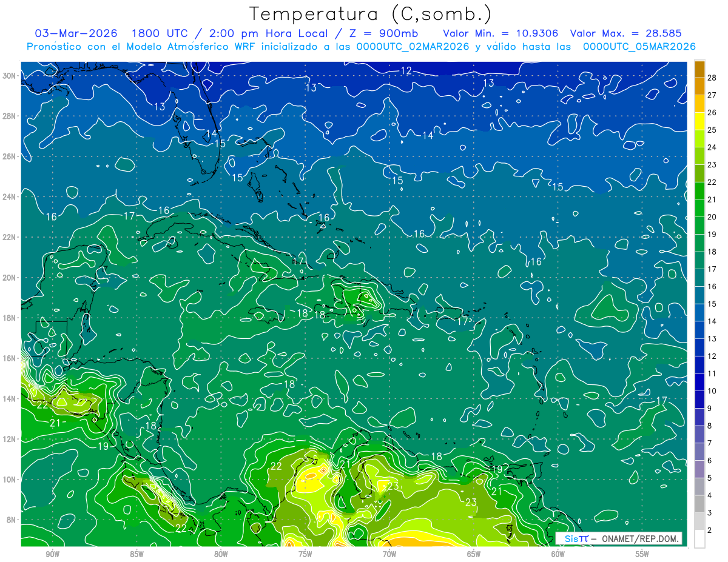Click the title 'Temperatura (C,somb.)'

371,14
